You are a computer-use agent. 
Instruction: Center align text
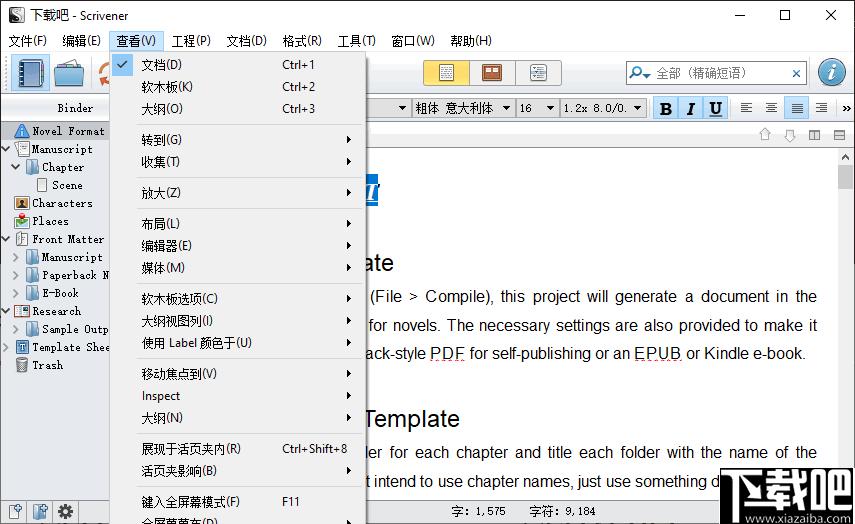[772, 108]
